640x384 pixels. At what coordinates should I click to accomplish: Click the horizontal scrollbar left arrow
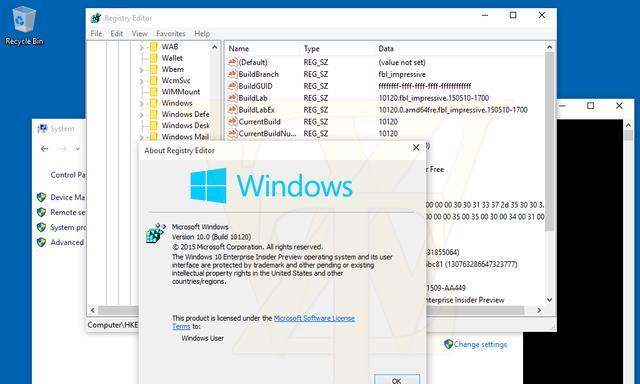click(x=93, y=310)
